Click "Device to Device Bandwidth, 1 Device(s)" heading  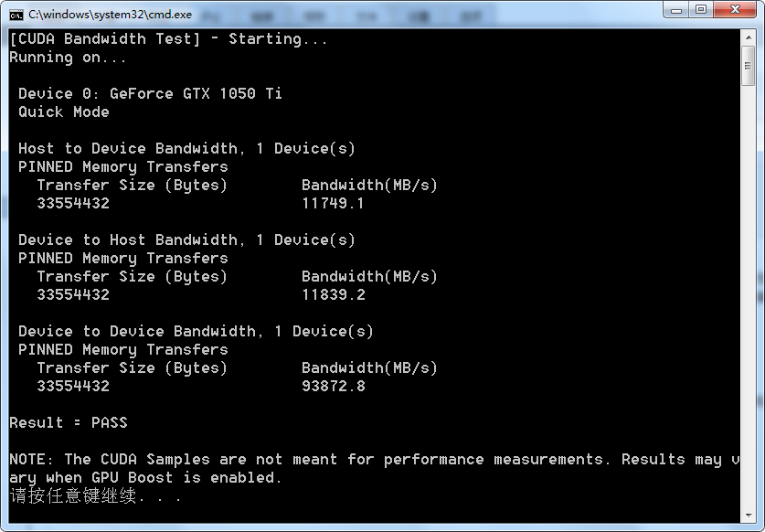(x=196, y=332)
